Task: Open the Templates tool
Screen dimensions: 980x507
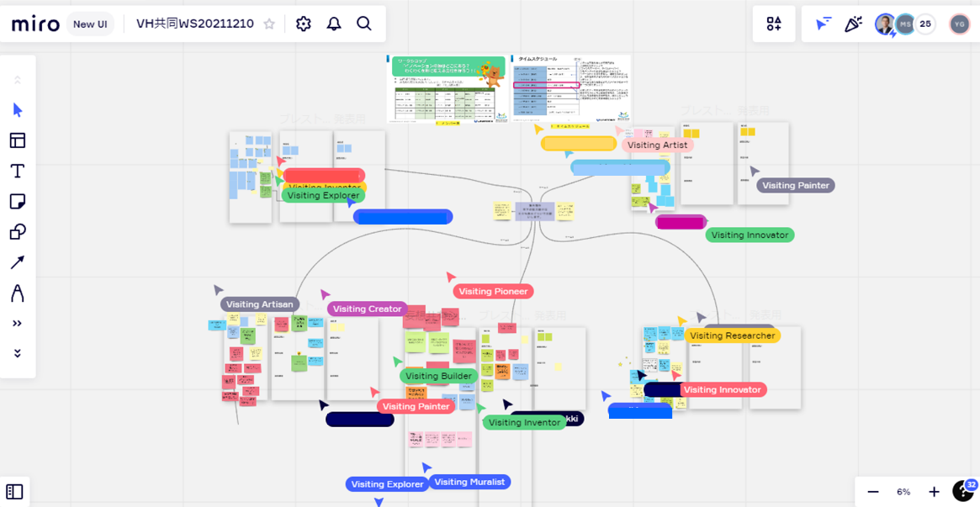Action: point(18,140)
